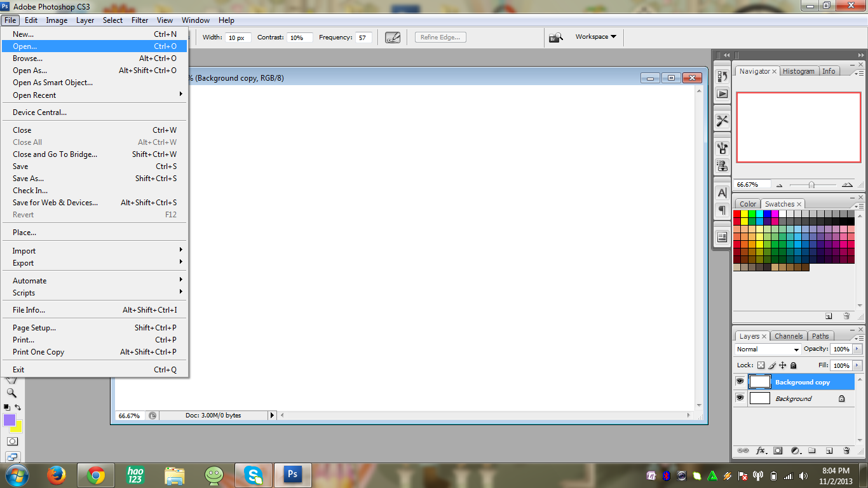Open the Filter menu
Viewport: 868px width, 488px height.
pos(140,20)
